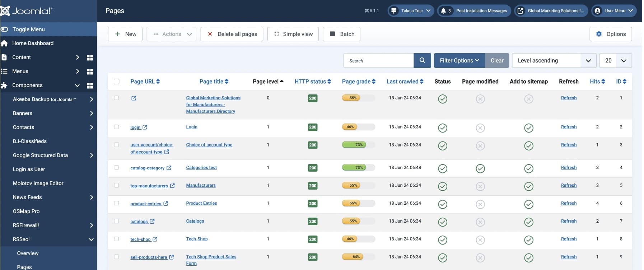Check the catalog-category row checkbox
Image resolution: width=644 pixels, height=270 pixels.
(116, 167)
